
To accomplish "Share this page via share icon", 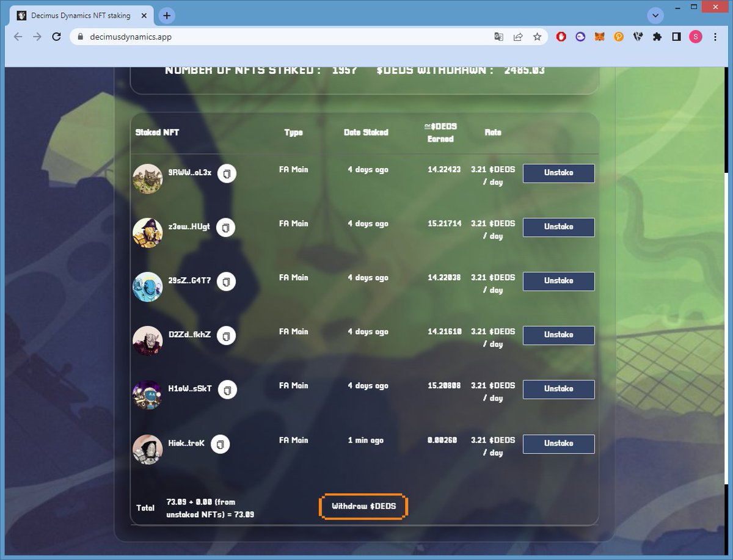I will (518, 37).
